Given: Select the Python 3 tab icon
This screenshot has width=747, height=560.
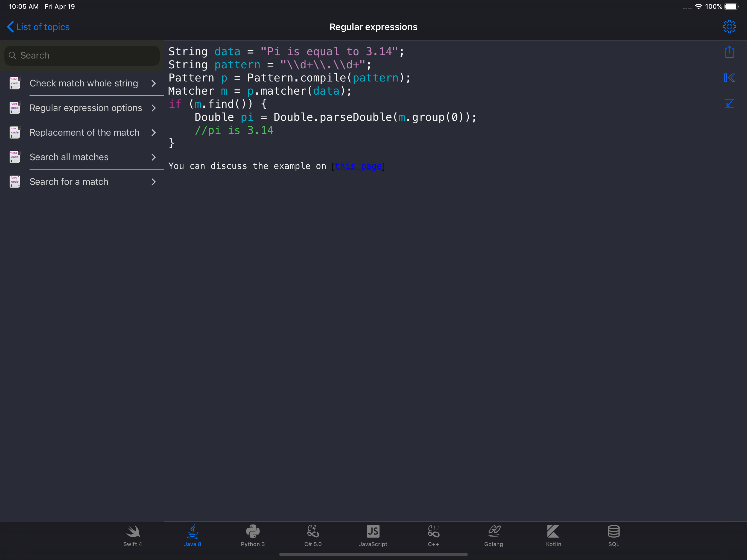Looking at the screenshot, I should click(x=253, y=535).
